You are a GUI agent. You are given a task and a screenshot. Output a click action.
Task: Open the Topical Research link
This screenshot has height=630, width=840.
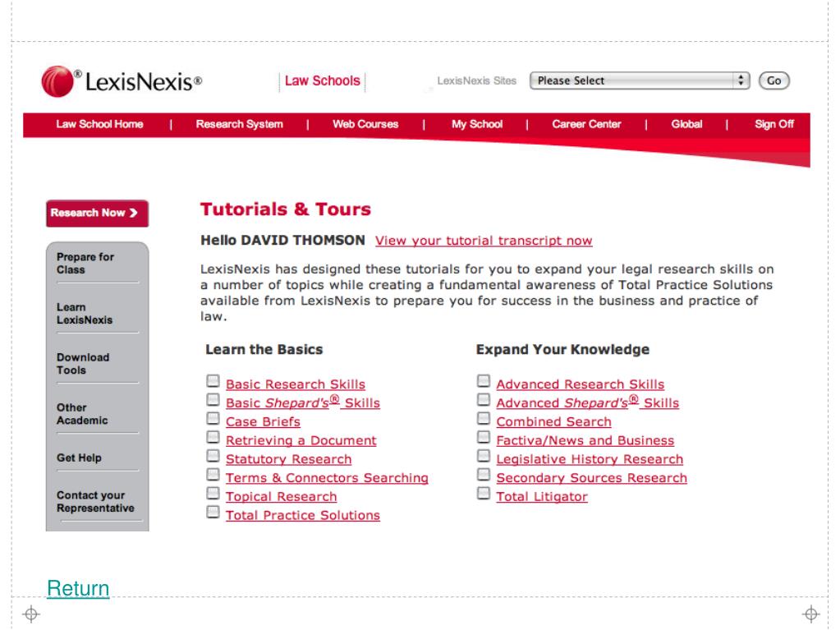tap(282, 497)
